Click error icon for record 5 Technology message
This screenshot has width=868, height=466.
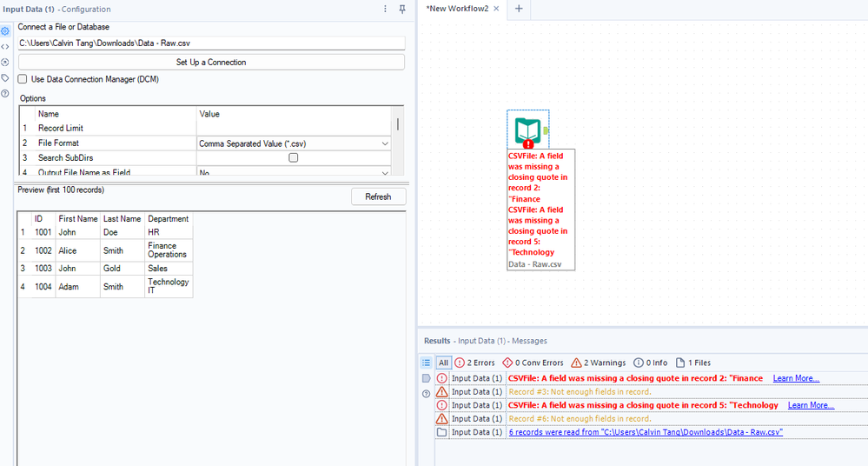point(441,405)
